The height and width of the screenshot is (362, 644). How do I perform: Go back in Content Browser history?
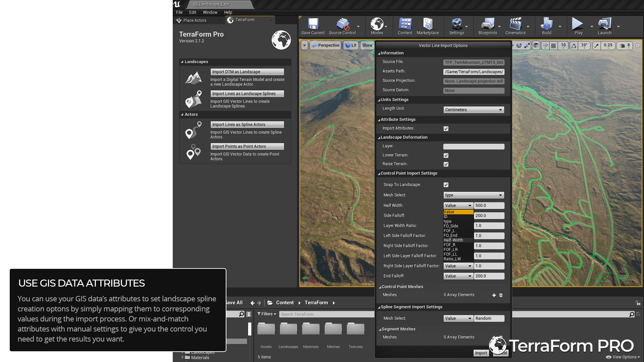(253, 303)
